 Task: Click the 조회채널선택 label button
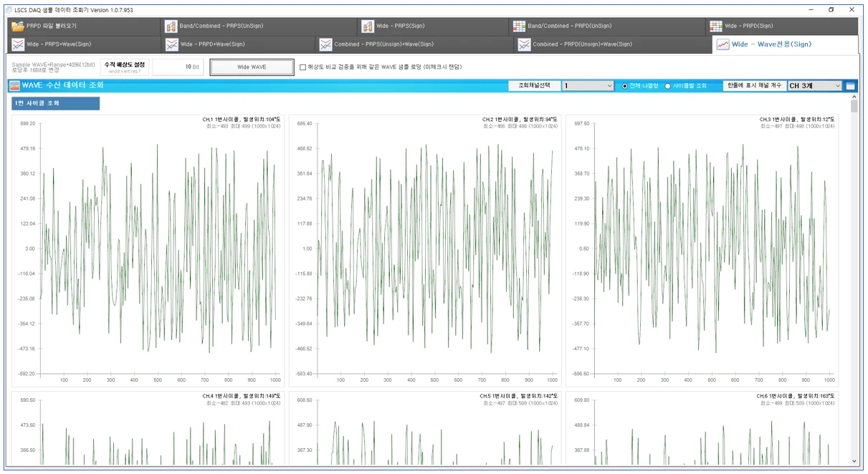point(535,86)
